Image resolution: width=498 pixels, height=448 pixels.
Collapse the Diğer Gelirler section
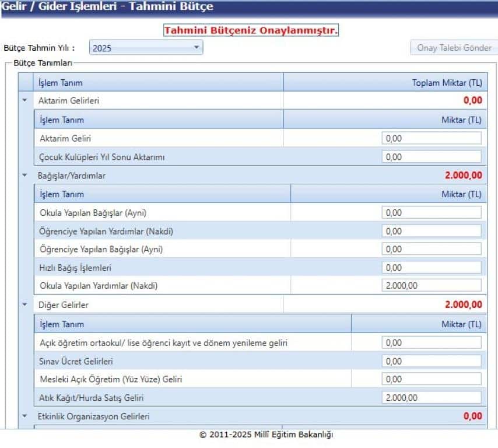click(x=24, y=304)
